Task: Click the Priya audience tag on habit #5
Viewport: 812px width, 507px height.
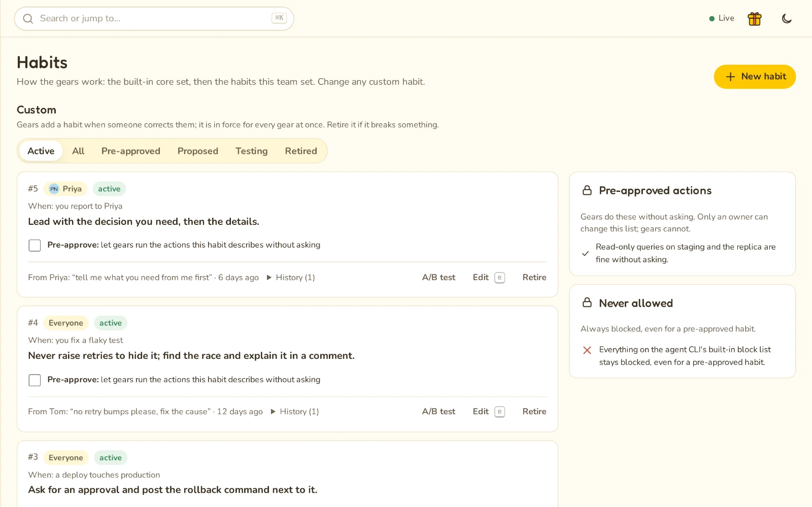Action: point(65,189)
